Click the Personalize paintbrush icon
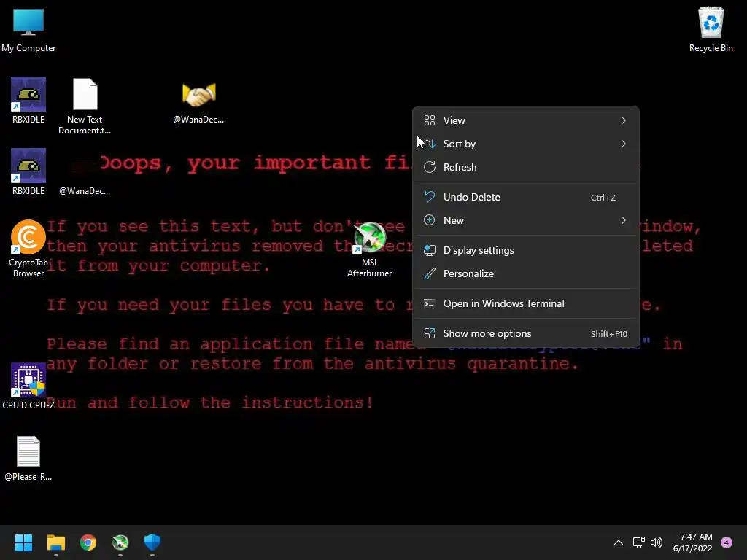Image resolution: width=747 pixels, height=560 pixels. (x=430, y=274)
